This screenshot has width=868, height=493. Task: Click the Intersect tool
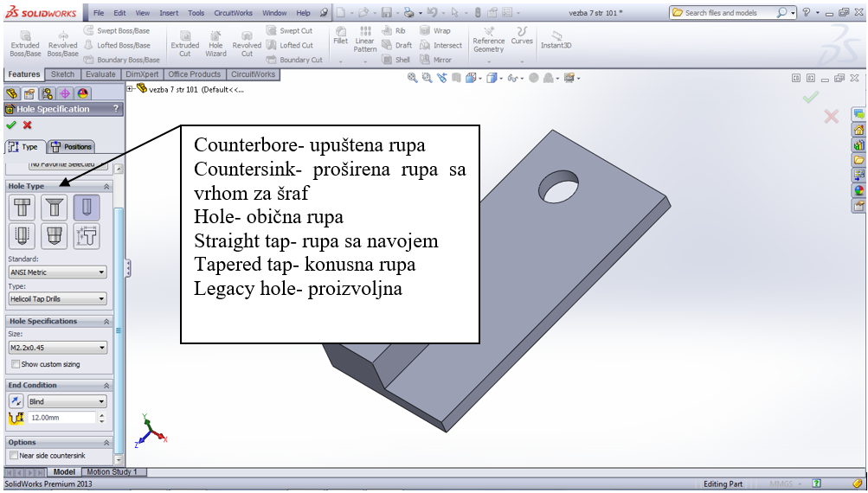click(441, 45)
